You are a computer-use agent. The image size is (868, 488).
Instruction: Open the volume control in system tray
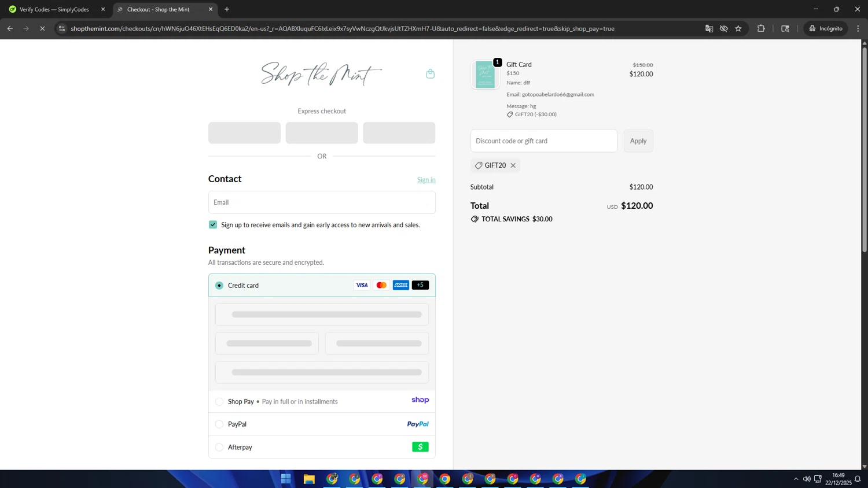807,479
